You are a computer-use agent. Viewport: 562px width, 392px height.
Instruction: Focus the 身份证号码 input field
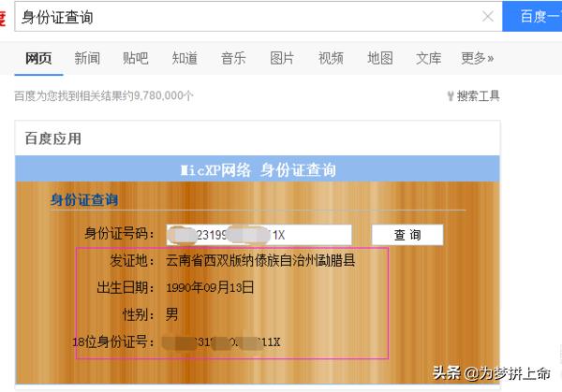[259, 235]
